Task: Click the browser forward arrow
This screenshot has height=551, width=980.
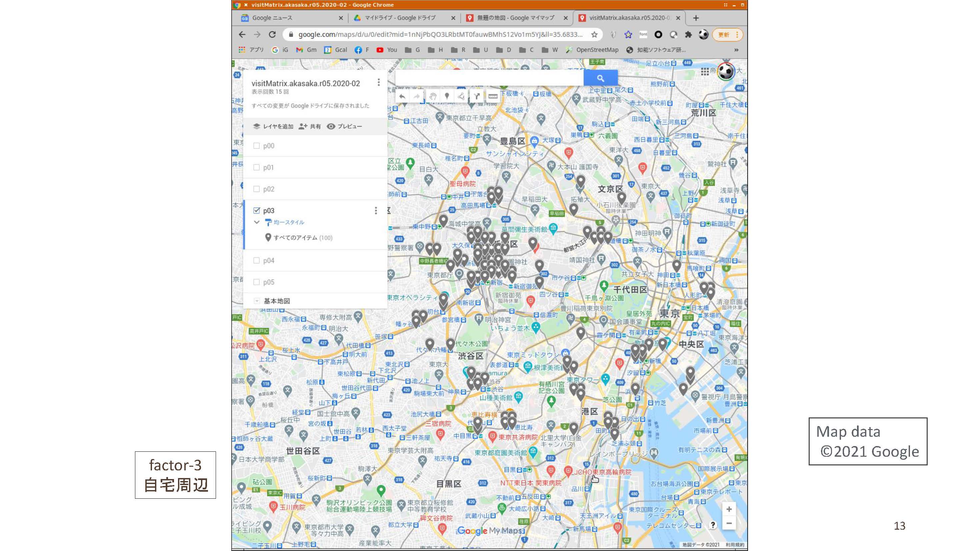Action: point(257,35)
